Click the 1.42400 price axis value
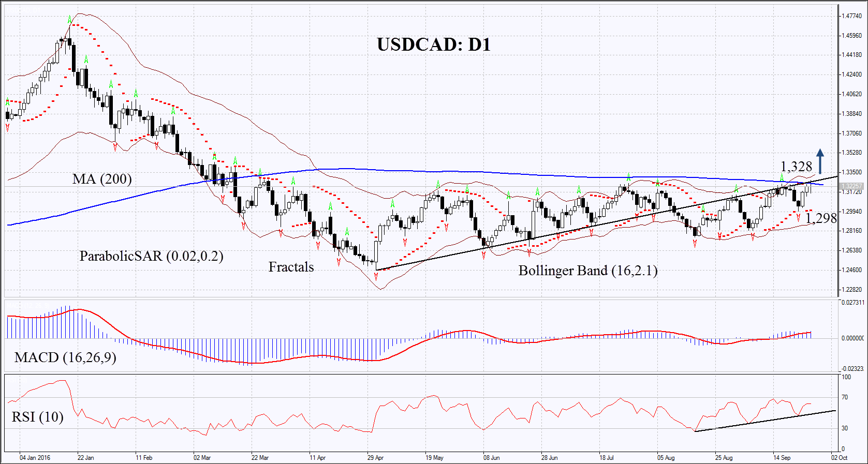This screenshot has height=464, width=868. pyautogui.click(x=852, y=74)
